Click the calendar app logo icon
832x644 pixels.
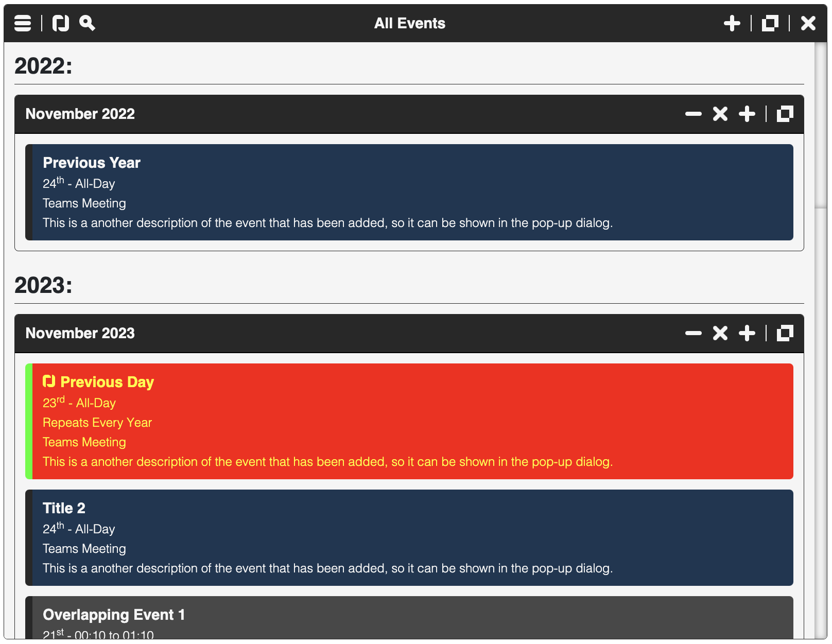coord(61,23)
